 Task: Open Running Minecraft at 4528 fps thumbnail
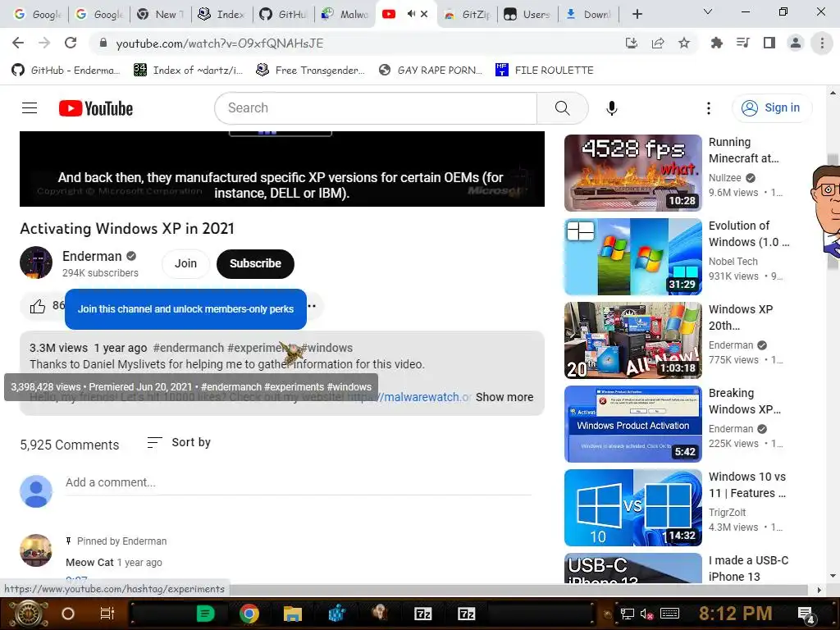pyautogui.click(x=632, y=172)
